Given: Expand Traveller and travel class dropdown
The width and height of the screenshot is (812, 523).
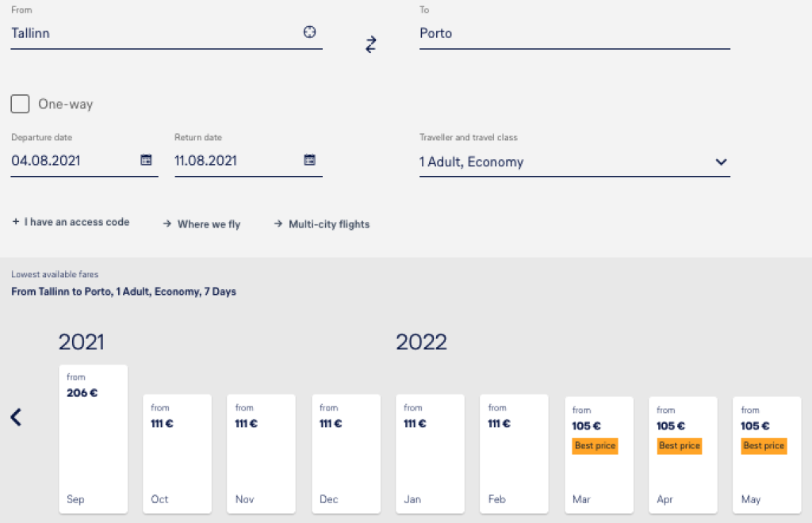Looking at the screenshot, I should [720, 162].
